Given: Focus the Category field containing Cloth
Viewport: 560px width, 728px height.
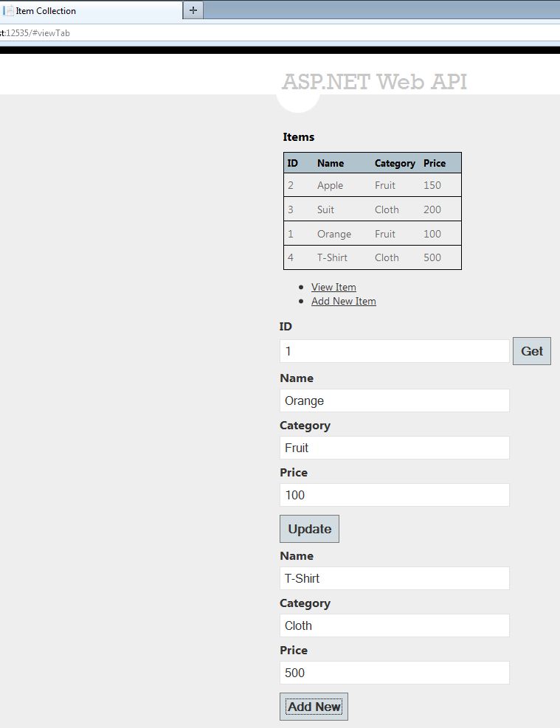Looking at the screenshot, I should coord(394,626).
